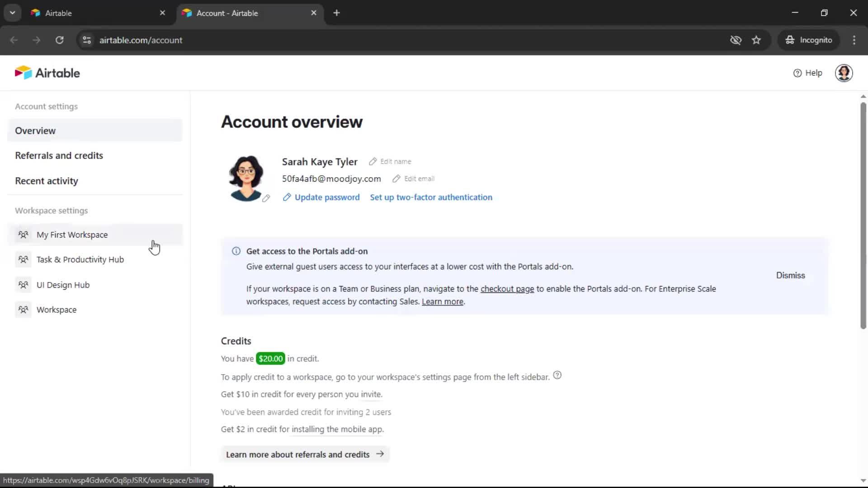
Task: Click the scrollbar down arrow
Action: pyautogui.click(x=863, y=481)
